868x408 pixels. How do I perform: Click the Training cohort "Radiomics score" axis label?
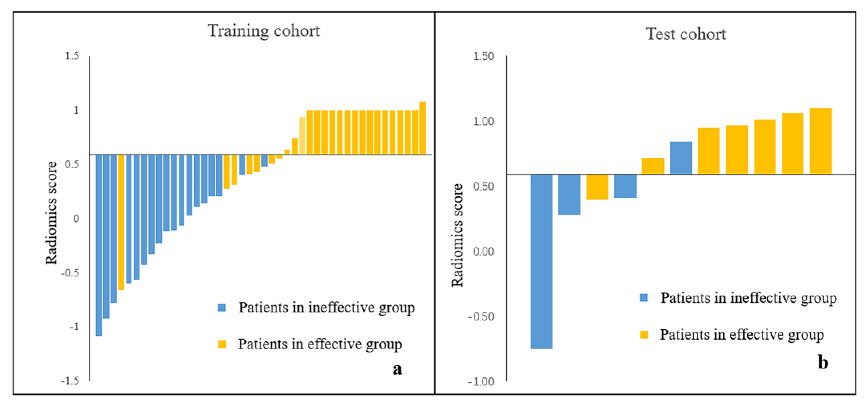click(51, 213)
